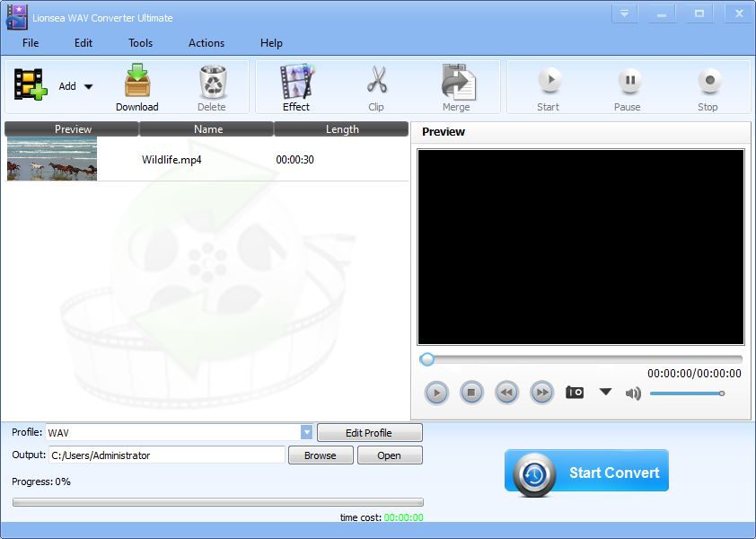
Task: Open the title bar dropdown menu button
Action: [x=625, y=14]
